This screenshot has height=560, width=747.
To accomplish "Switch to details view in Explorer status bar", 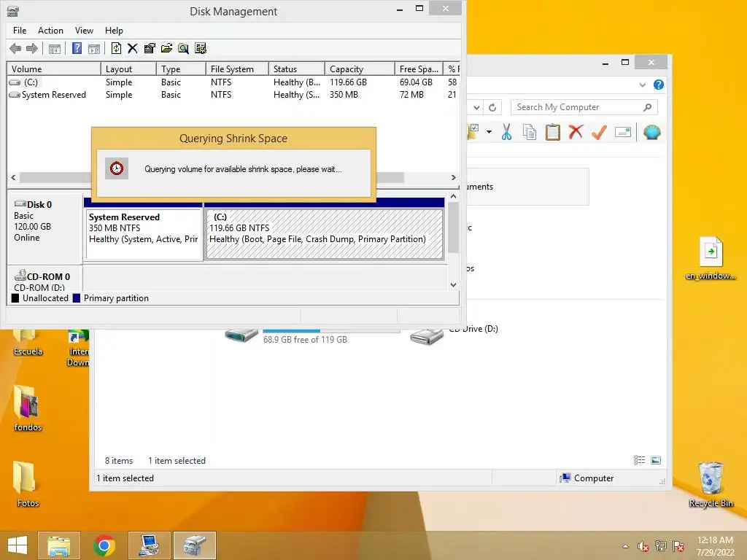I will pos(639,460).
